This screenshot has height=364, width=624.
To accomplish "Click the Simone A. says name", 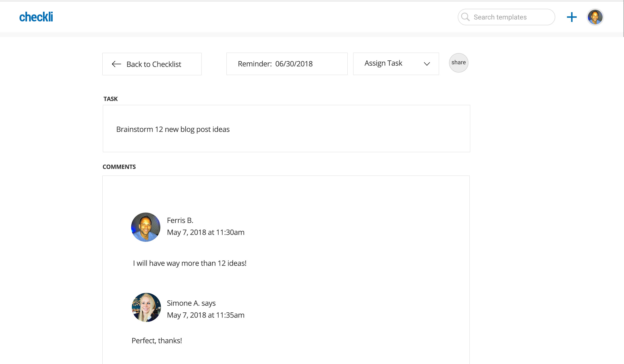I will (191, 303).
